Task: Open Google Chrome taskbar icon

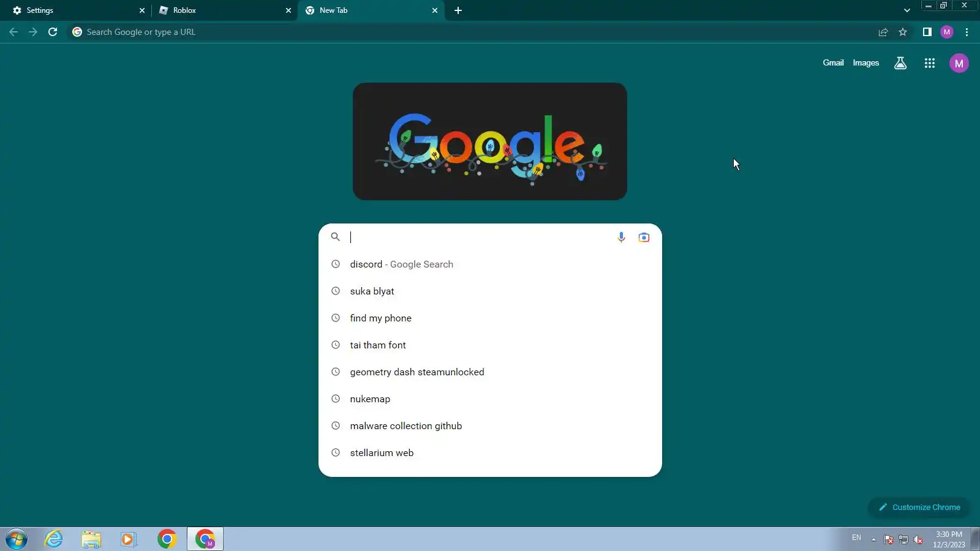Action: (167, 539)
